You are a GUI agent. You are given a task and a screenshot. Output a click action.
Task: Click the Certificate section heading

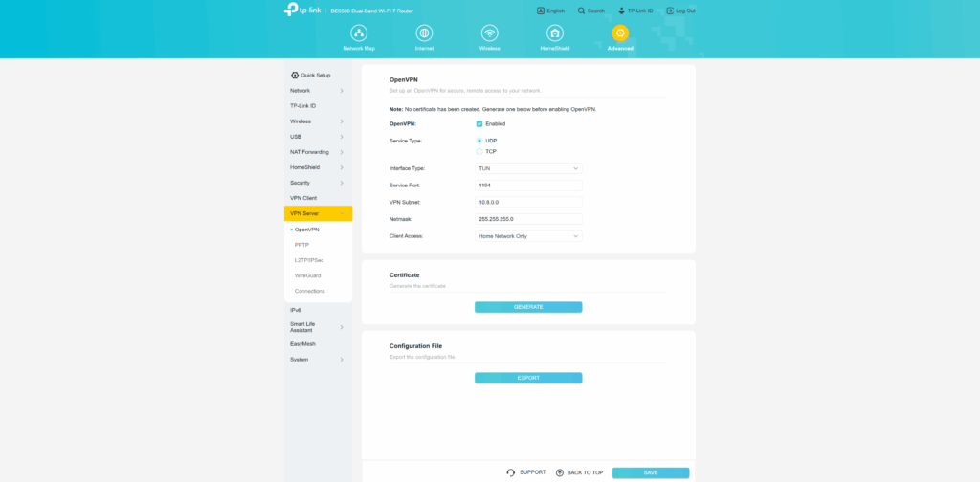tap(405, 274)
